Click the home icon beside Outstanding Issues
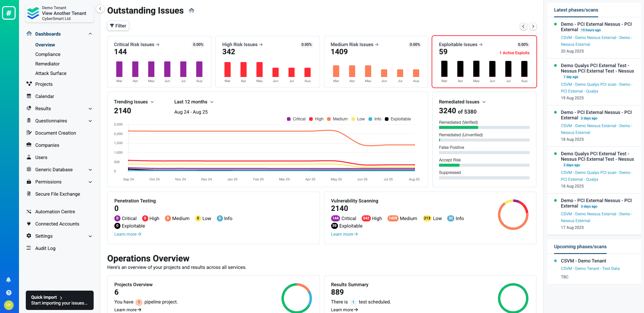 [191, 11]
